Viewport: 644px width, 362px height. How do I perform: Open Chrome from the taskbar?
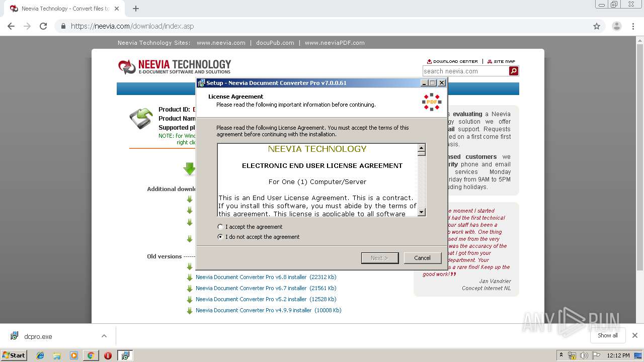tap(91, 355)
